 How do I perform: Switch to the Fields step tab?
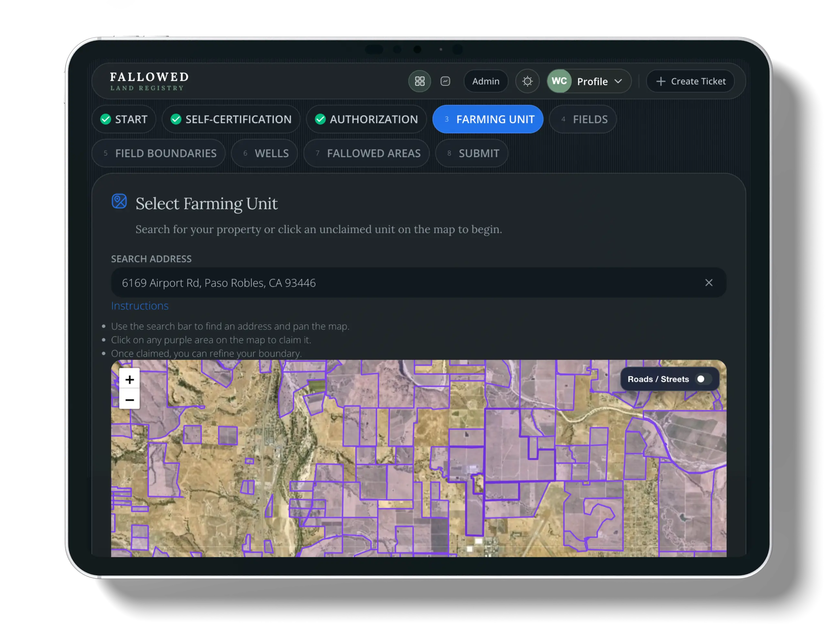point(582,119)
